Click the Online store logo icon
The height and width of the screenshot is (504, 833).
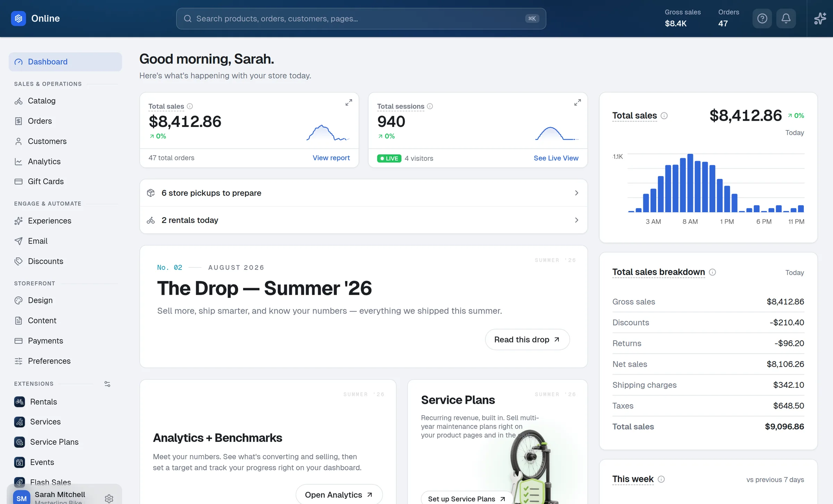[18, 18]
